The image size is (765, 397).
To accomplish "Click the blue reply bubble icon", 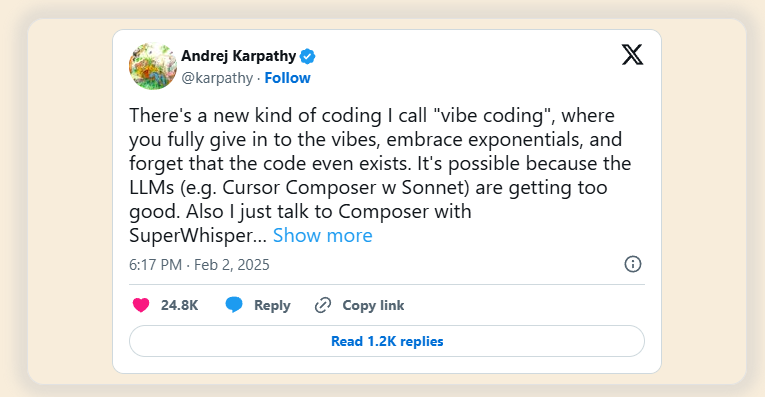I will tap(234, 305).
